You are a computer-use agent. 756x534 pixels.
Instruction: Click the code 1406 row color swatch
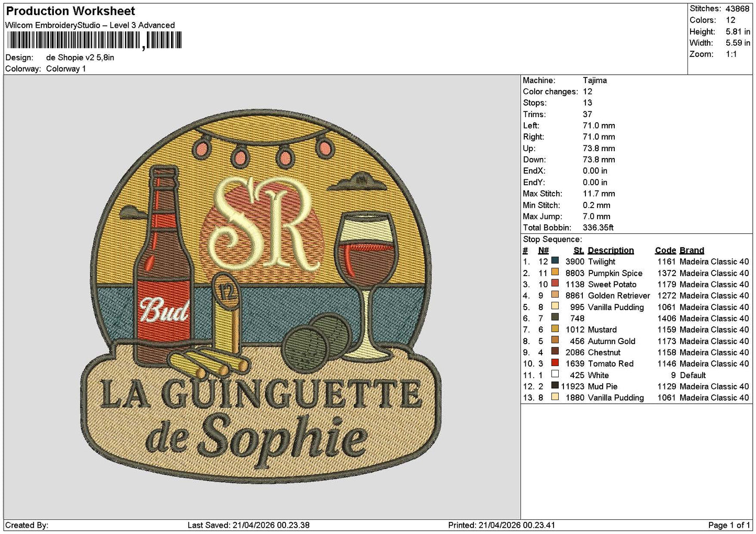pyautogui.click(x=555, y=317)
